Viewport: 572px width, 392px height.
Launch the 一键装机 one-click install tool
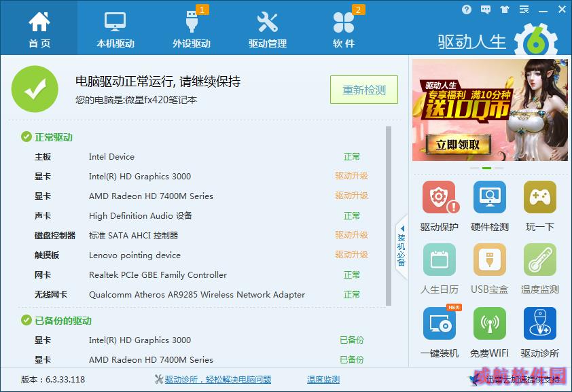[x=440, y=323]
